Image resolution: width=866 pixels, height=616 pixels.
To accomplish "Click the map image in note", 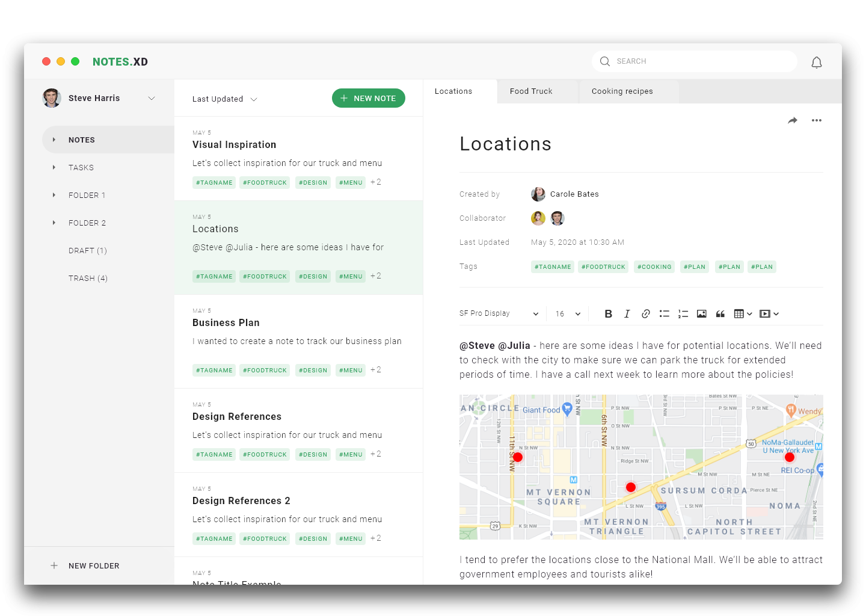I will pos(641,467).
